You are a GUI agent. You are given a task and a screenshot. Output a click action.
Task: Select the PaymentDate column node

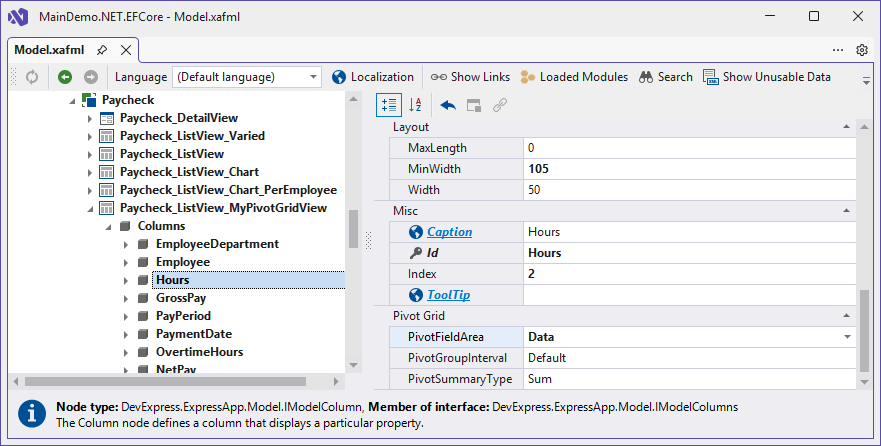(x=194, y=334)
